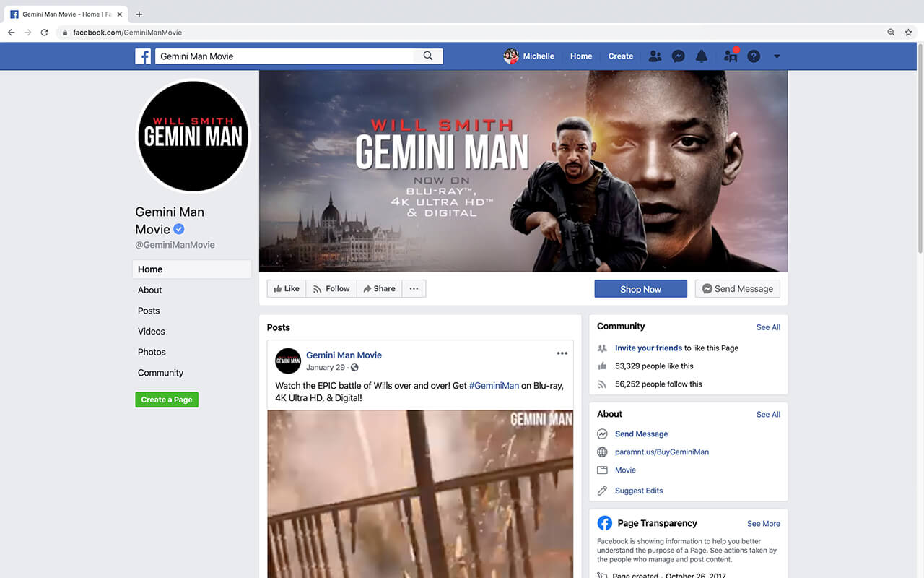Viewport: 924px width, 578px height.
Task: Click the browser back arrow
Action: (x=11, y=33)
